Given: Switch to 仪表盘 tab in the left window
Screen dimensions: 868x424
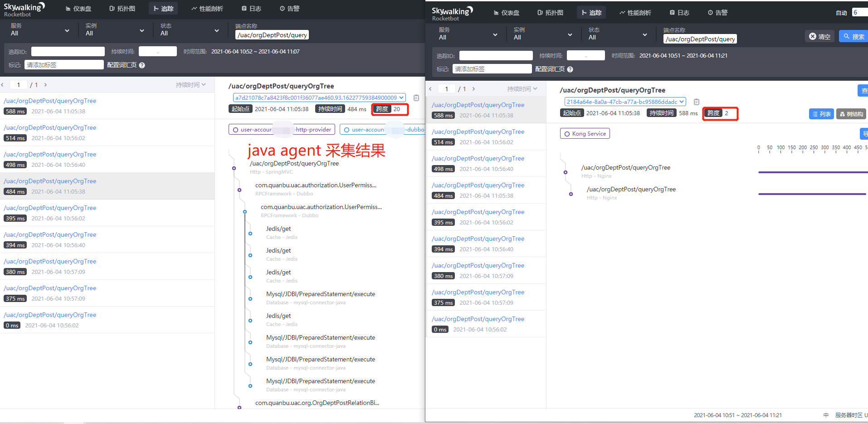Looking at the screenshot, I should (x=78, y=9).
